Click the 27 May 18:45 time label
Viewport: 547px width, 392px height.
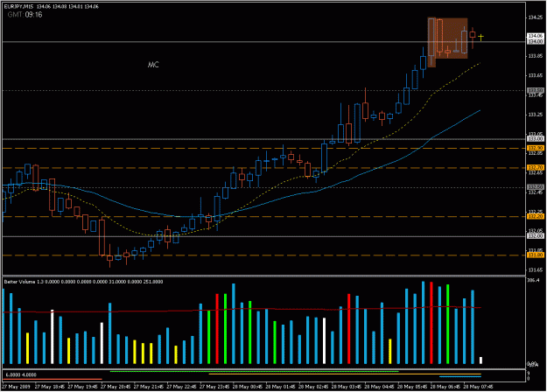[x=50, y=387]
